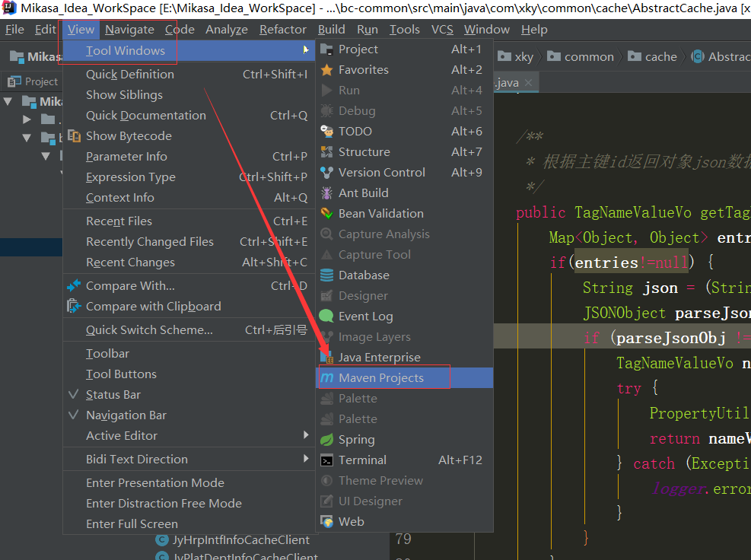
Task: Click the Event Log icon
Action: click(326, 317)
